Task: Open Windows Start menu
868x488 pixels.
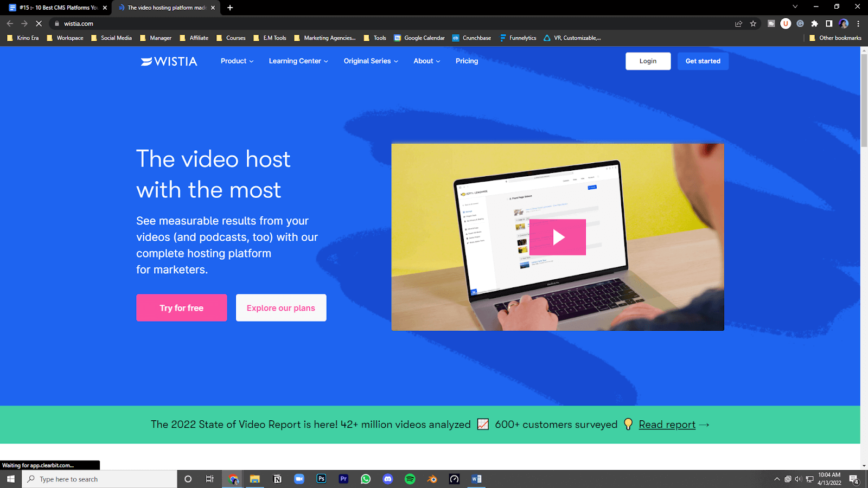Action: coord(10,479)
